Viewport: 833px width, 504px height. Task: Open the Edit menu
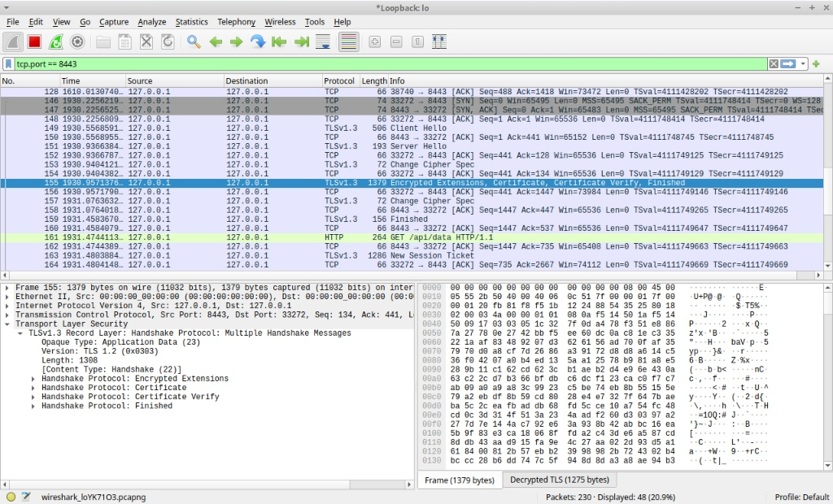(36, 22)
